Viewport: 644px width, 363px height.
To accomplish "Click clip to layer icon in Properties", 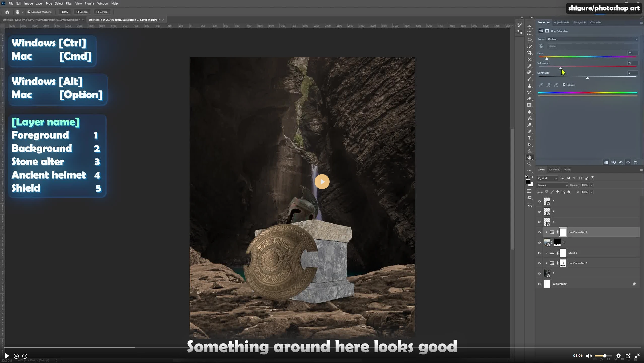I will tap(606, 163).
